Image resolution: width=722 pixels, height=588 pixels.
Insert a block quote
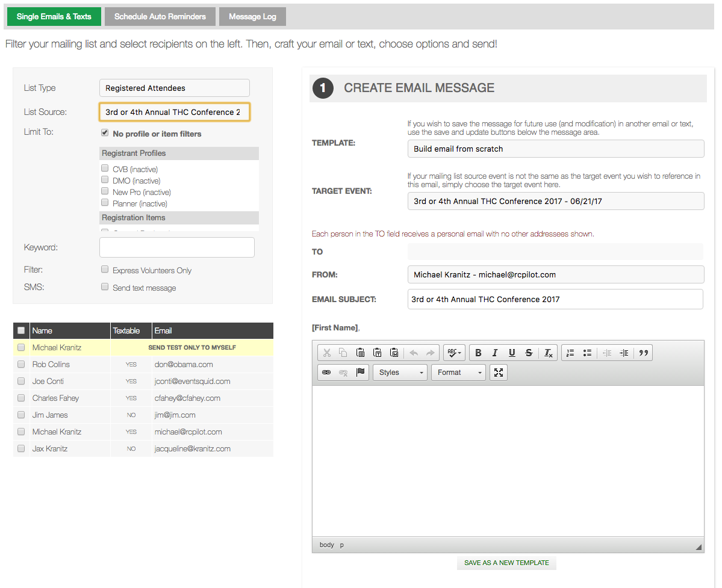click(x=643, y=353)
